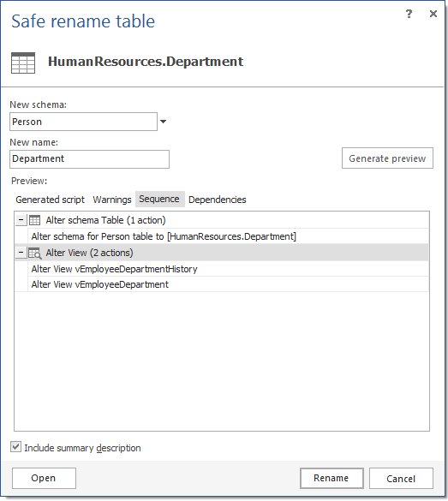Viewport: 448px width, 501px height.
Task: Click the HumanResources.Department table icon
Action: [23, 63]
